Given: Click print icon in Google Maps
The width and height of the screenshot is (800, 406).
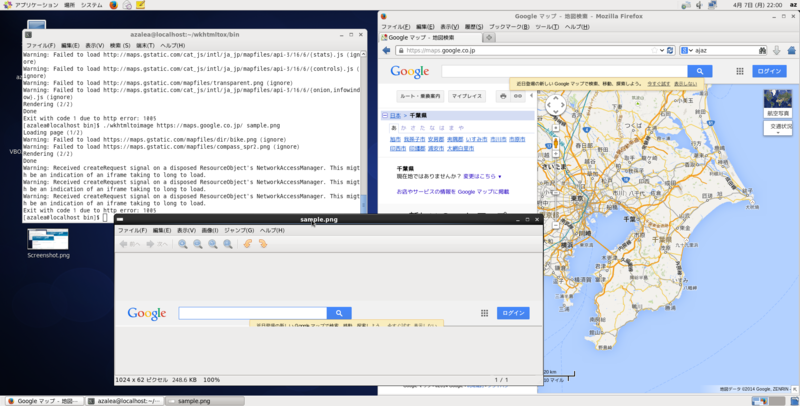Looking at the screenshot, I should point(503,96).
